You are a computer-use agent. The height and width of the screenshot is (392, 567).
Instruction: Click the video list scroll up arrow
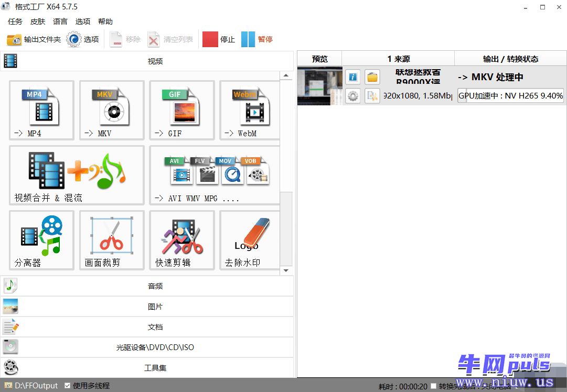pyautogui.click(x=286, y=75)
